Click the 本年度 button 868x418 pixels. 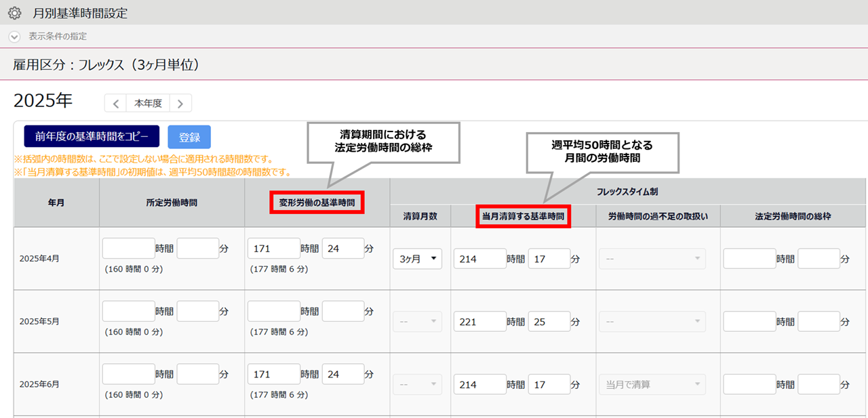(148, 104)
